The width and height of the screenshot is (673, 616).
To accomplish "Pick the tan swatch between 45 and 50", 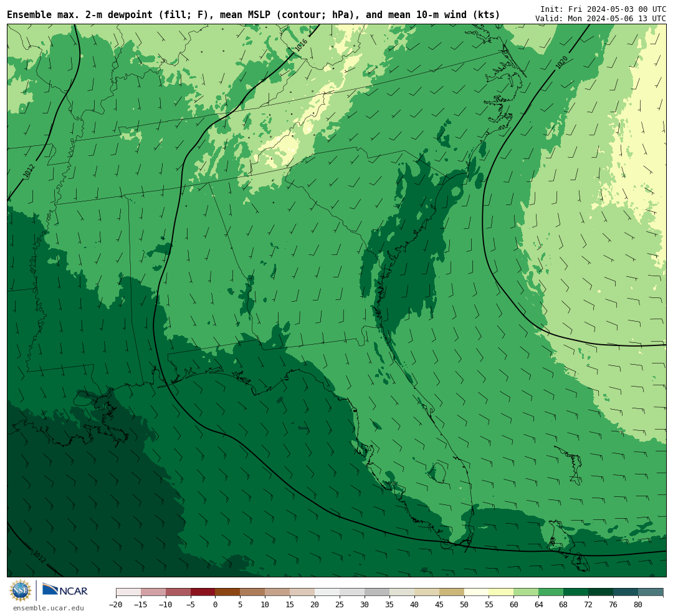I will pyautogui.click(x=452, y=592).
